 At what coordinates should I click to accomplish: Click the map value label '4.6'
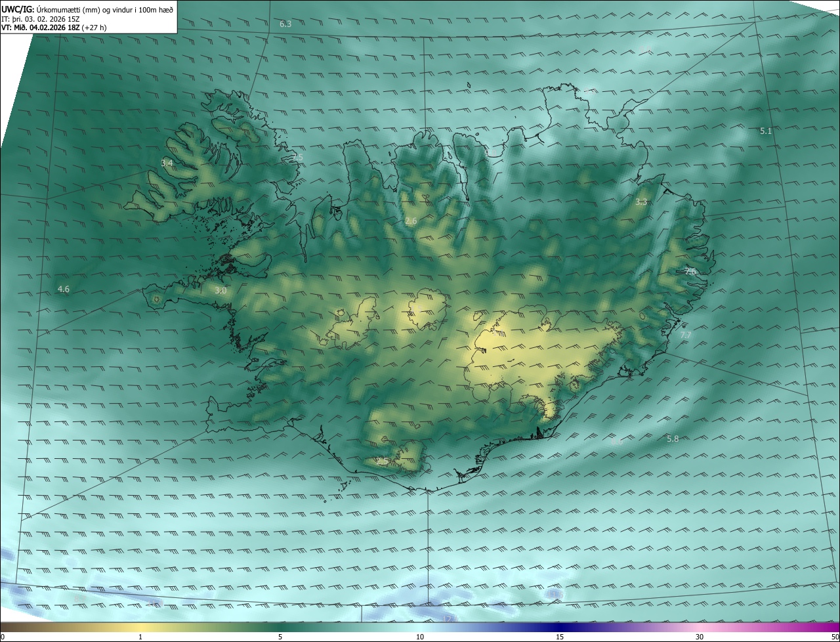[64, 289]
